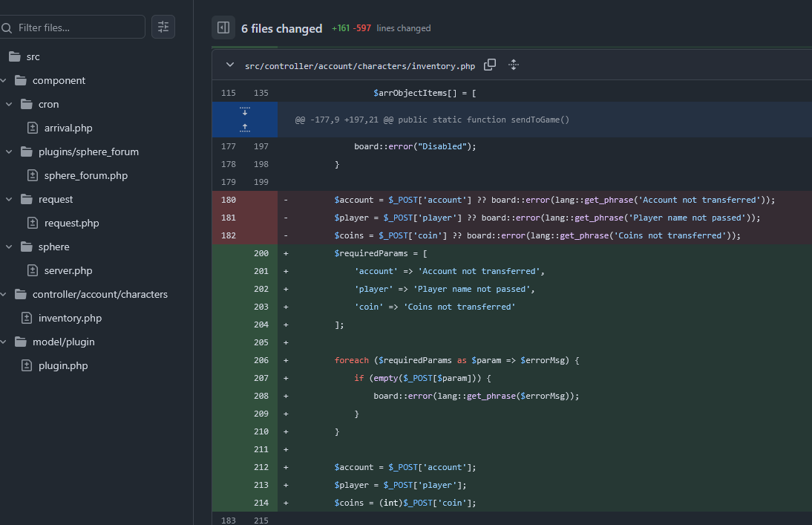This screenshot has height=525, width=812.
Task: Click the cron folder icon
Action: [x=27, y=104]
